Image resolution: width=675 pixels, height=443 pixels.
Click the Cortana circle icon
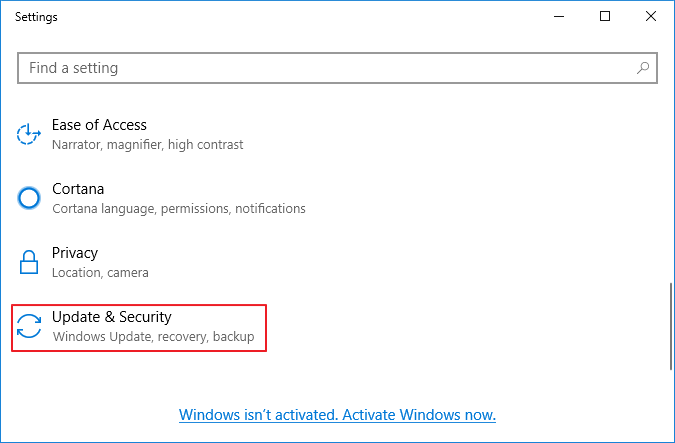pos(30,197)
